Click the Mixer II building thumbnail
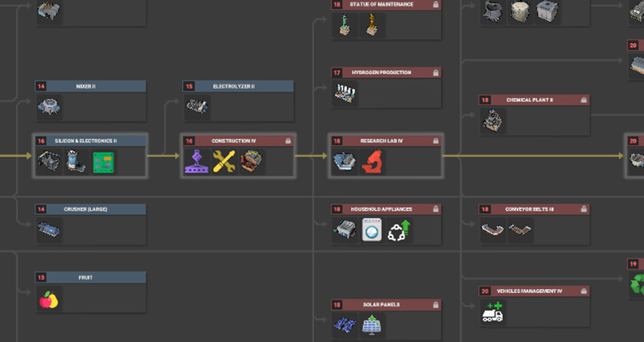644x342 pixels. (x=49, y=107)
